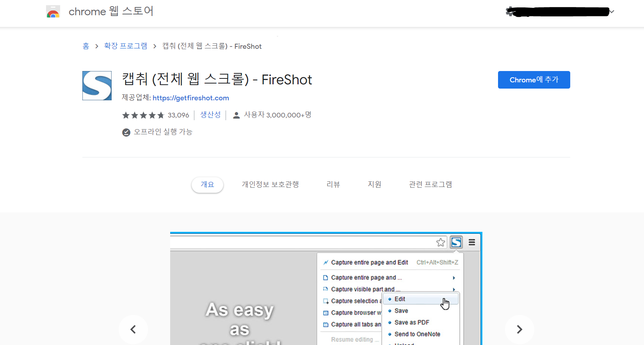Show next screenshot with right arrow
644x345 pixels.
(x=519, y=329)
